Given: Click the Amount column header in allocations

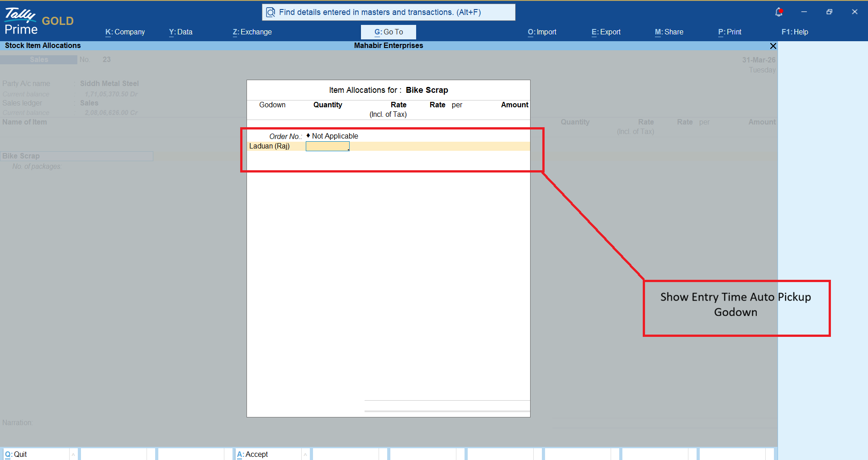Looking at the screenshot, I should [x=514, y=105].
